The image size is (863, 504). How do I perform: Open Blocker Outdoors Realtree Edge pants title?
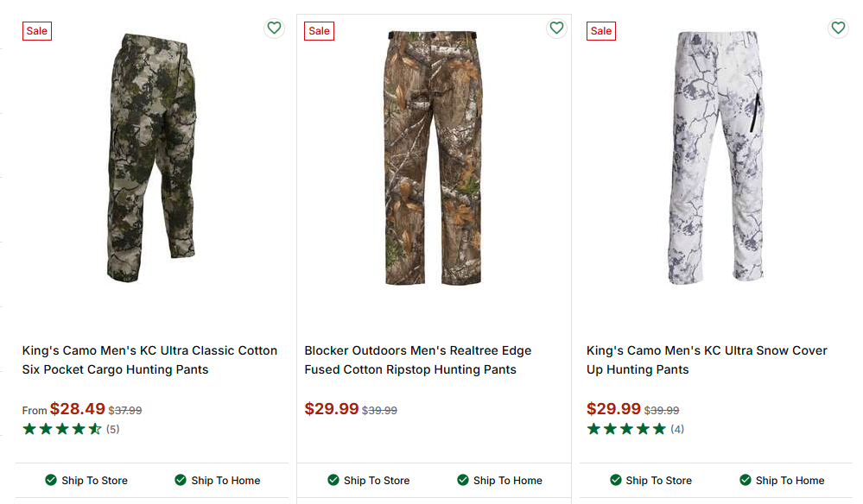417,360
